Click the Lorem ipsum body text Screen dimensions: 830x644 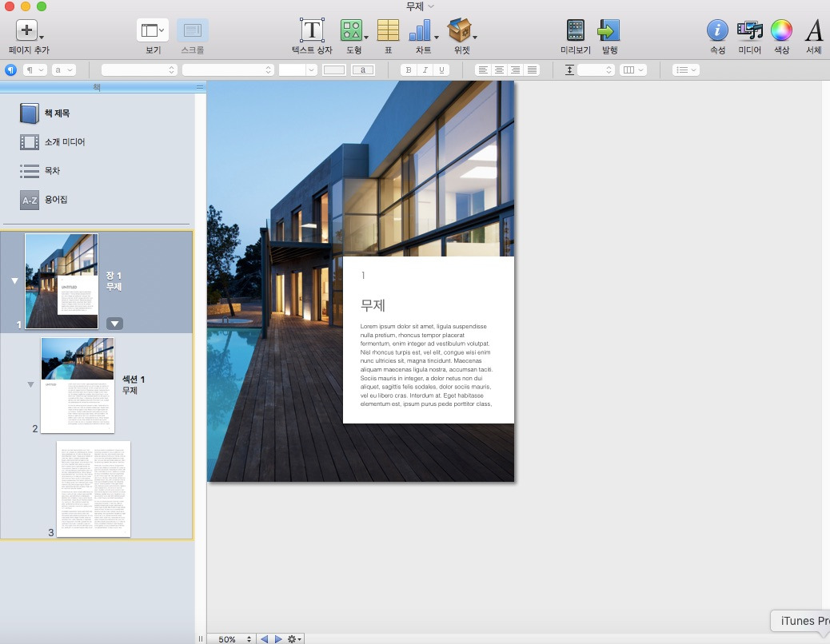click(426, 365)
